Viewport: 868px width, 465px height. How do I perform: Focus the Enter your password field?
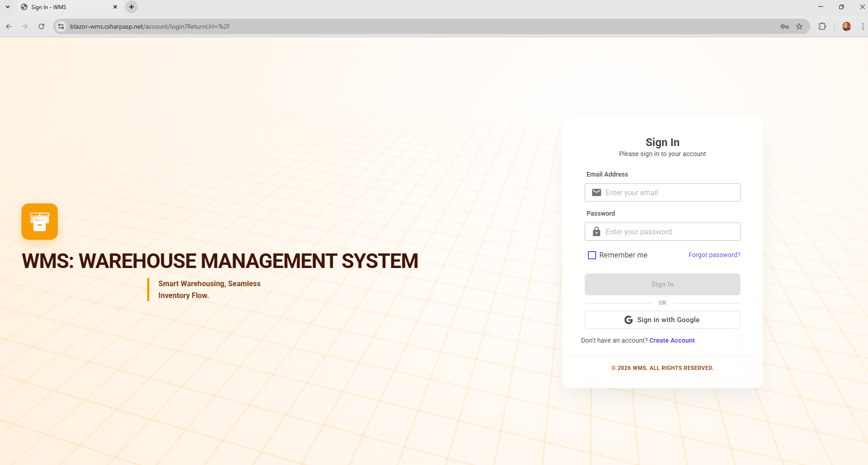(669, 232)
